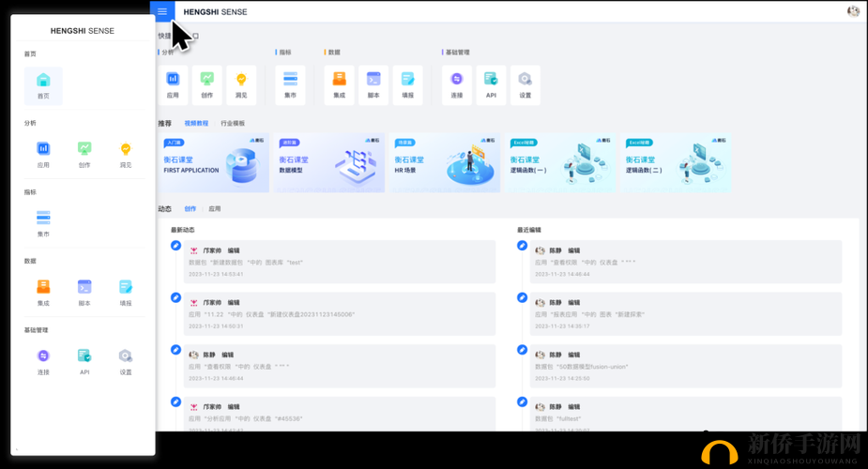This screenshot has height=469, width=868.
Task: Open 脚本 in the navigation drawer
Action: [84, 293]
